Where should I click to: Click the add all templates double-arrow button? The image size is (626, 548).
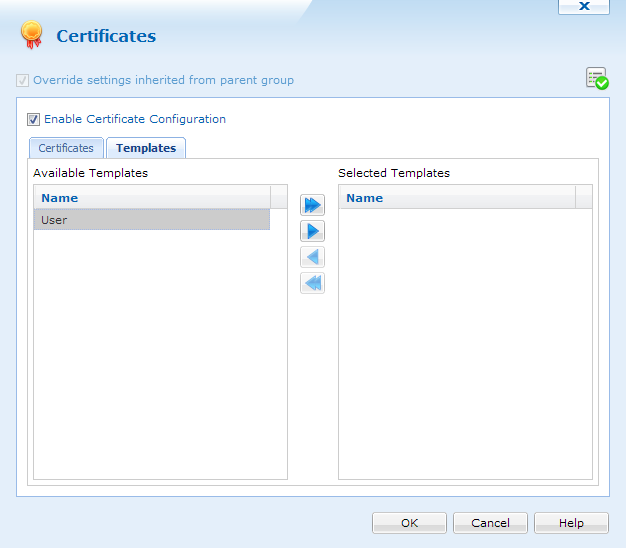tap(312, 205)
